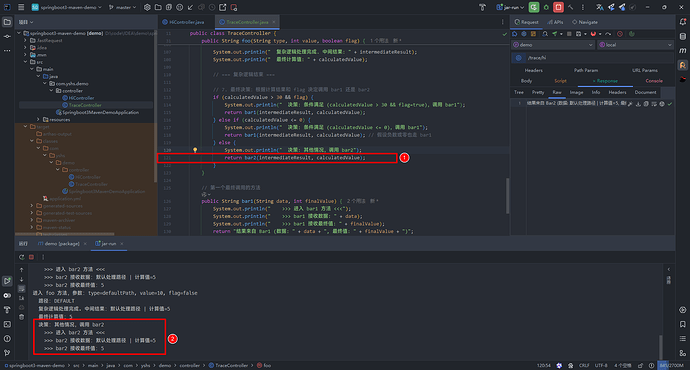Collapse the src folder
This screenshot has width=690, height=370.
coord(26,62)
